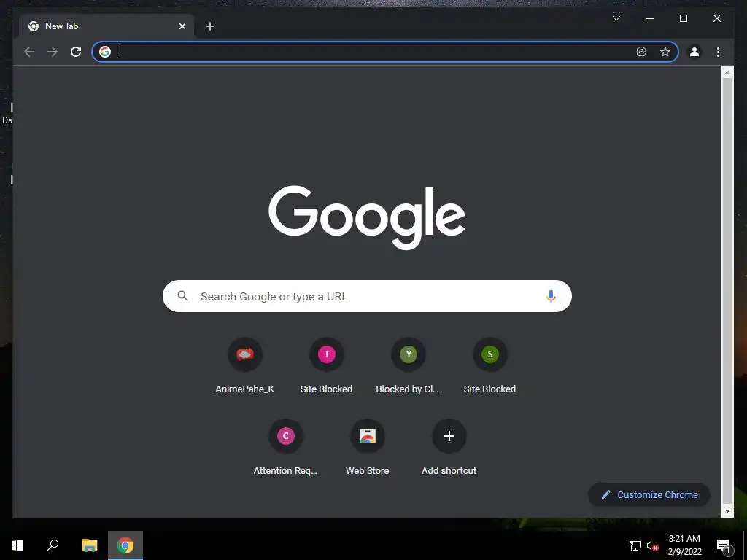This screenshot has width=747, height=560.
Task: Open the AnimePahe_K shortcut
Action: pyautogui.click(x=245, y=367)
